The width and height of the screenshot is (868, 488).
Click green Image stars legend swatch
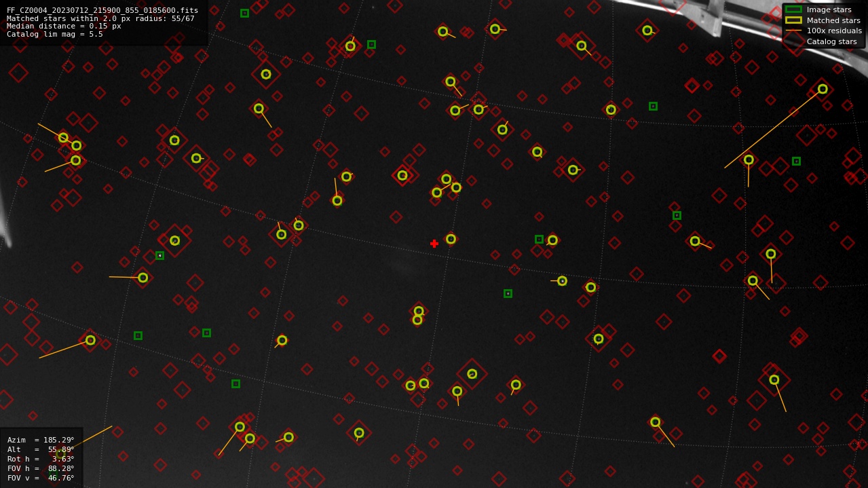click(x=793, y=10)
